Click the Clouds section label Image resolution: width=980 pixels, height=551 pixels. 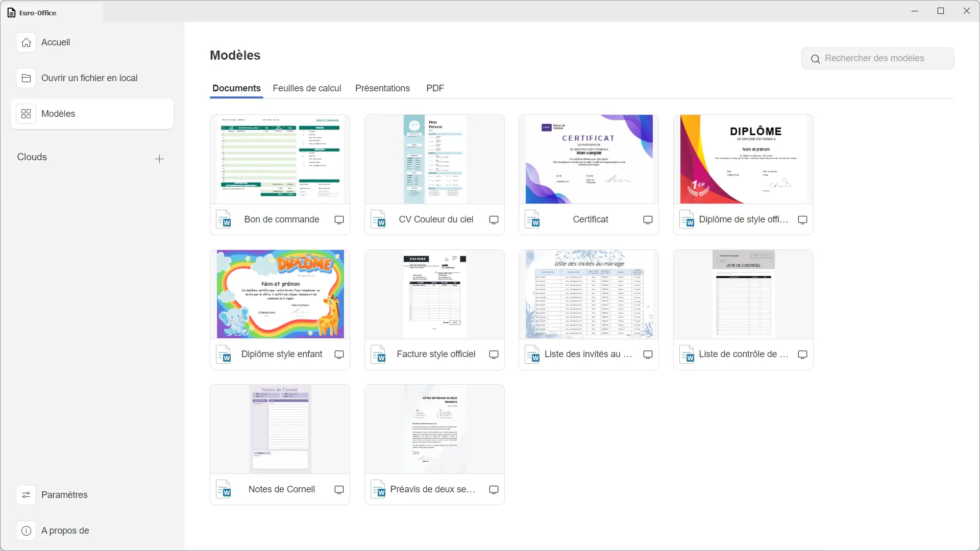point(32,157)
